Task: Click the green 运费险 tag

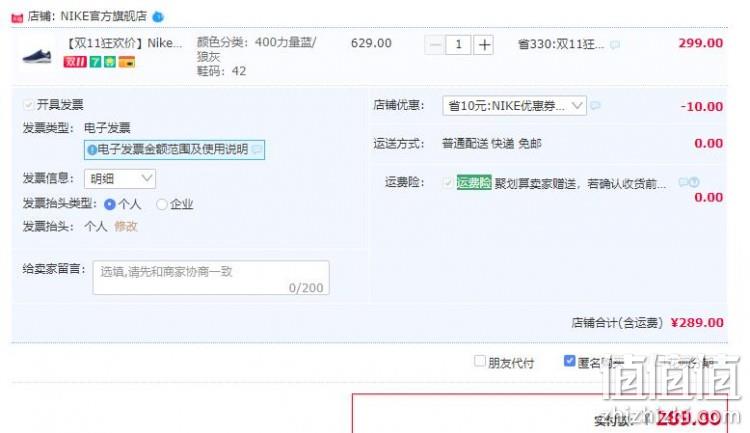Action: point(474,183)
